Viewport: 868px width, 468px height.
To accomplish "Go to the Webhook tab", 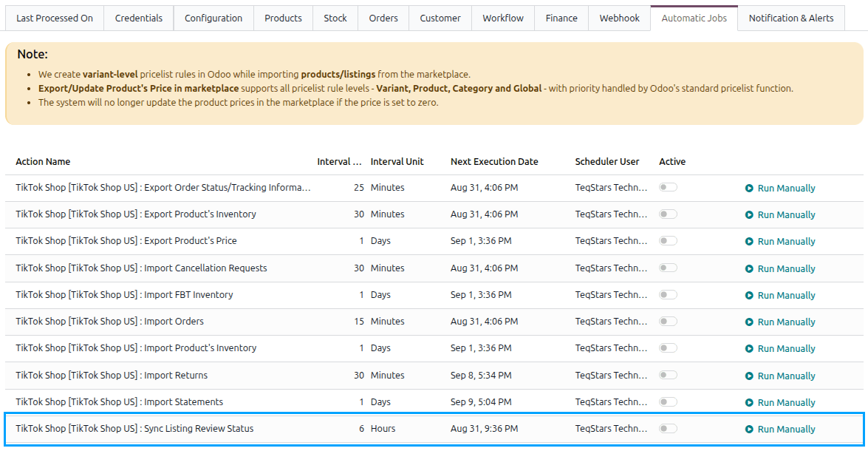I will tap(620, 18).
